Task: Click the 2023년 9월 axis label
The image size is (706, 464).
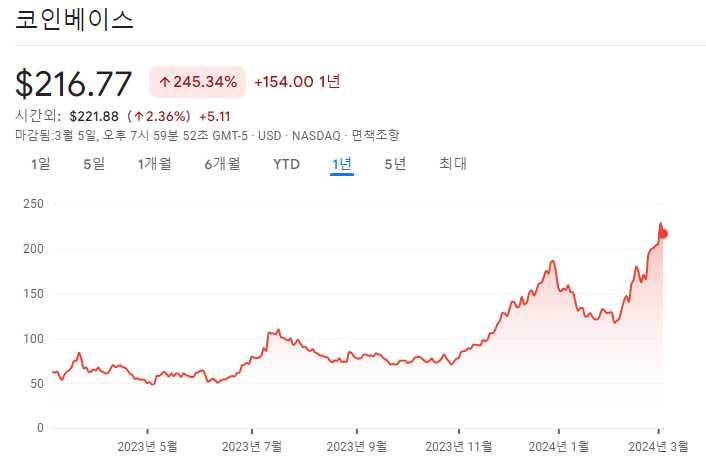Action: (x=357, y=446)
